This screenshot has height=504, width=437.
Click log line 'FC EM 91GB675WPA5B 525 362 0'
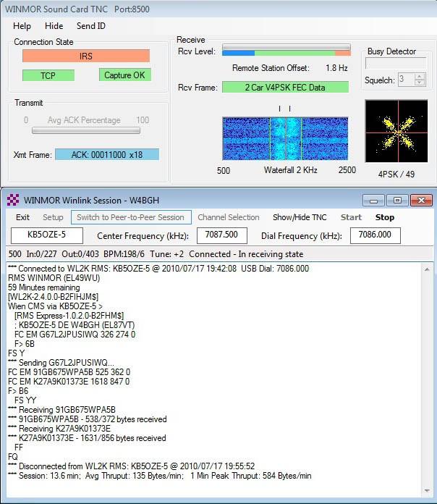coord(69,372)
